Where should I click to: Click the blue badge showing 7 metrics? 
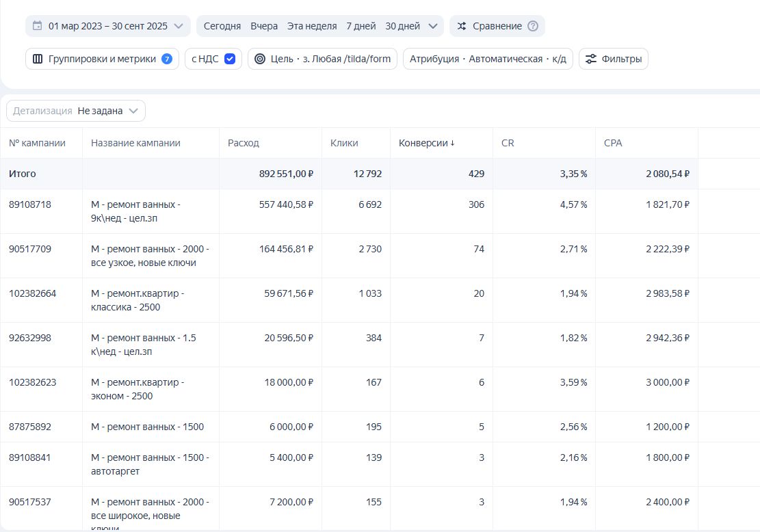tap(167, 59)
